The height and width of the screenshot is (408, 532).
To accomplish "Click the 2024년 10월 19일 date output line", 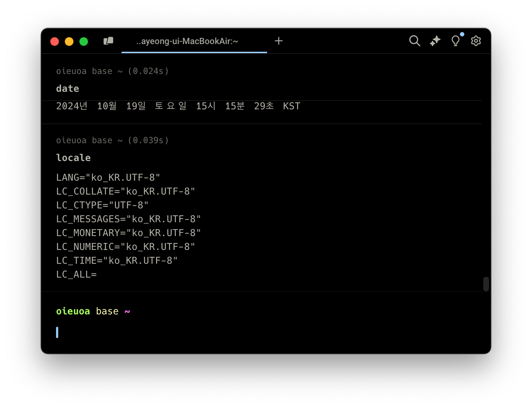I will pyautogui.click(x=178, y=106).
